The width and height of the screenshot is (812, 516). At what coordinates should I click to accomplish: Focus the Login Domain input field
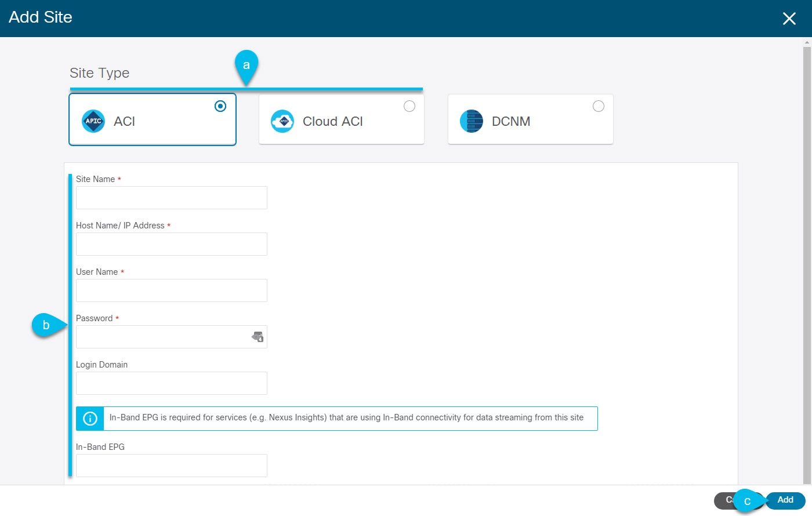tap(172, 383)
